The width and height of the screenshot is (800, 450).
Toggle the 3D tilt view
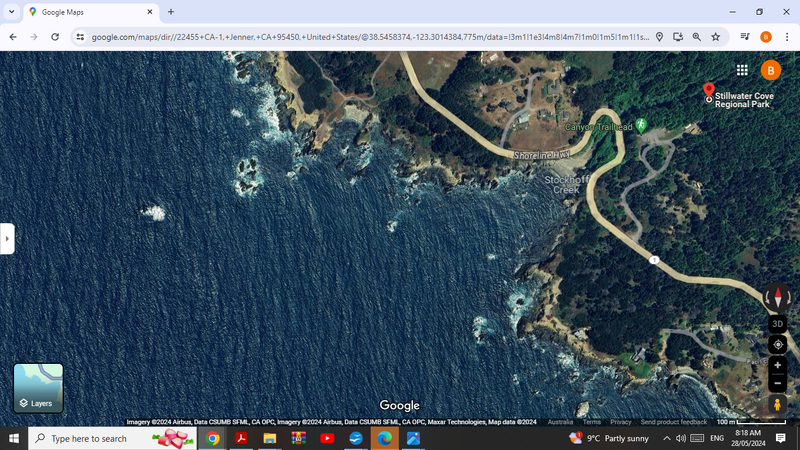[777, 324]
